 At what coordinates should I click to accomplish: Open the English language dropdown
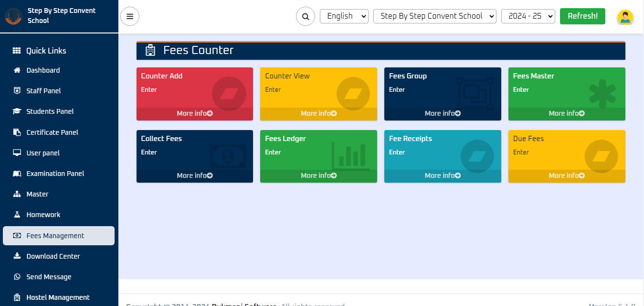tap(344, 16)
